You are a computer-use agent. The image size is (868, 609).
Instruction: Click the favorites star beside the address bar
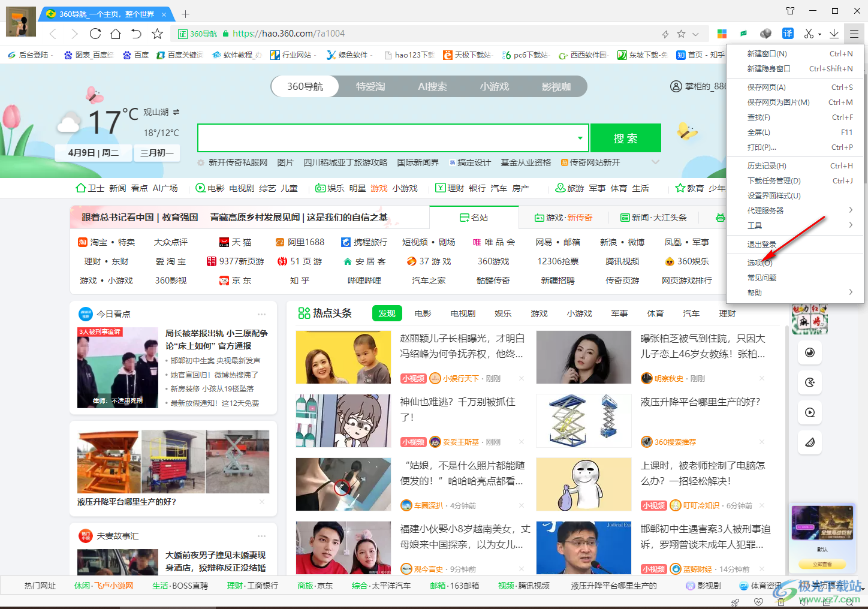(157, 34)
